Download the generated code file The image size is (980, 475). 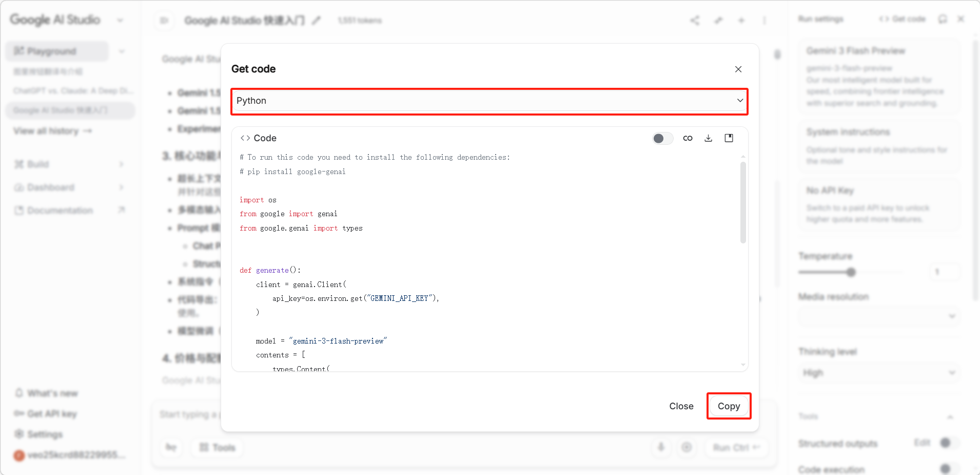[x=708, y=138]
